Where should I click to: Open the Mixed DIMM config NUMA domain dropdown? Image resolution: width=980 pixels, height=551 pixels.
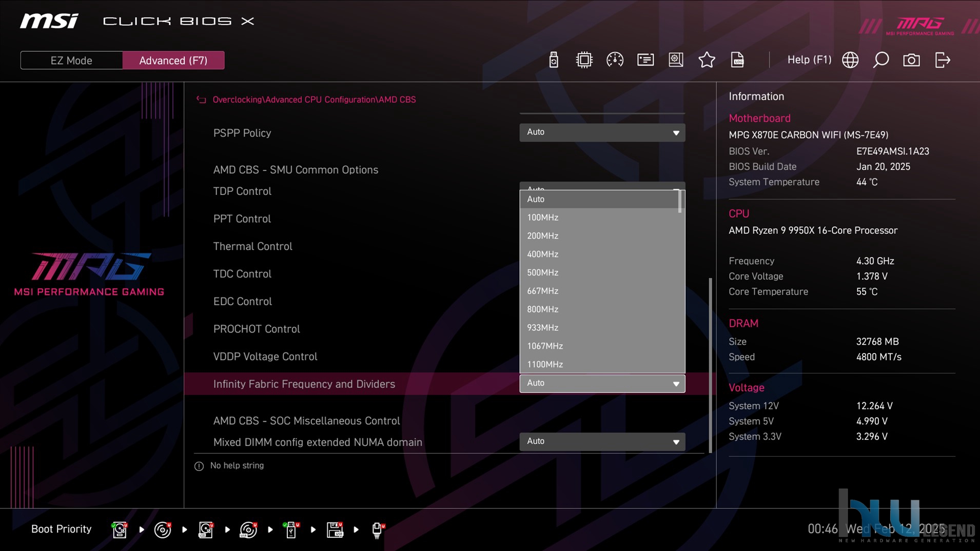(x=602, y=441)
